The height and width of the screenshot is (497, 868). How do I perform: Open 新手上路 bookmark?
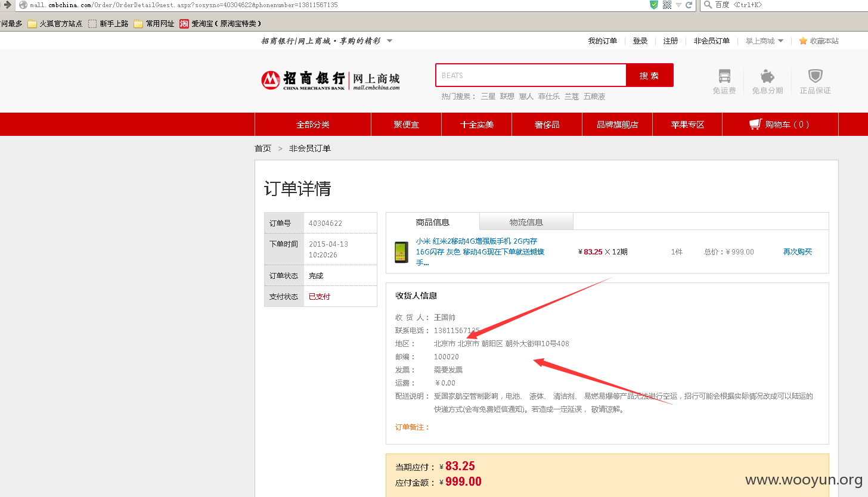click(x=108, y=24)
